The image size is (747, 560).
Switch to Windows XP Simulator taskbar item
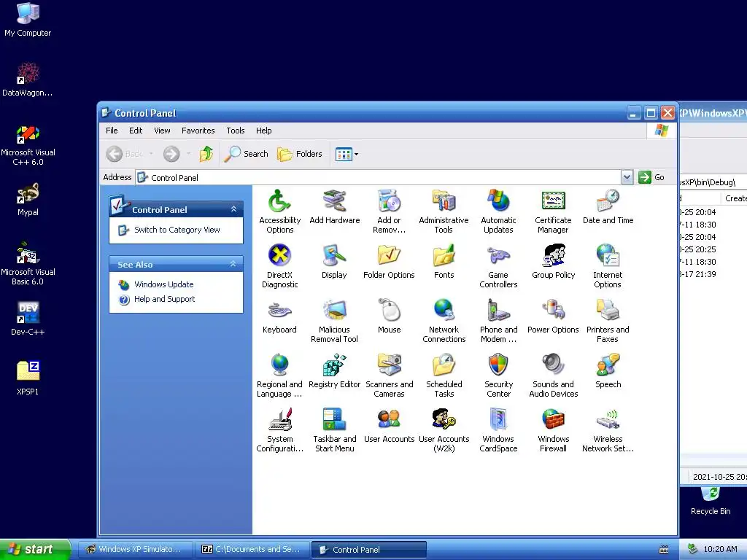click(x=135, y=550)
